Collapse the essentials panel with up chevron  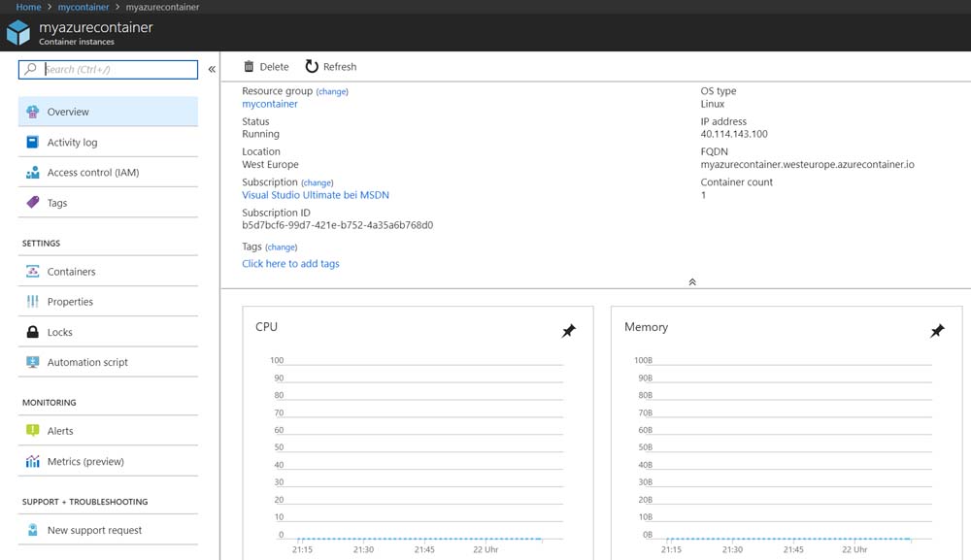692,281
